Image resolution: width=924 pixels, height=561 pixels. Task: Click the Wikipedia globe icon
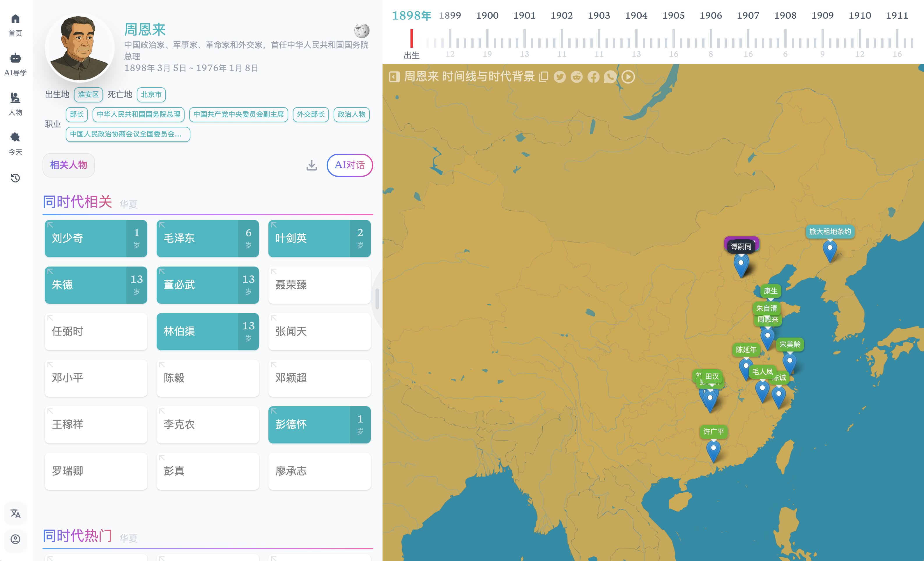click(362, 31)
